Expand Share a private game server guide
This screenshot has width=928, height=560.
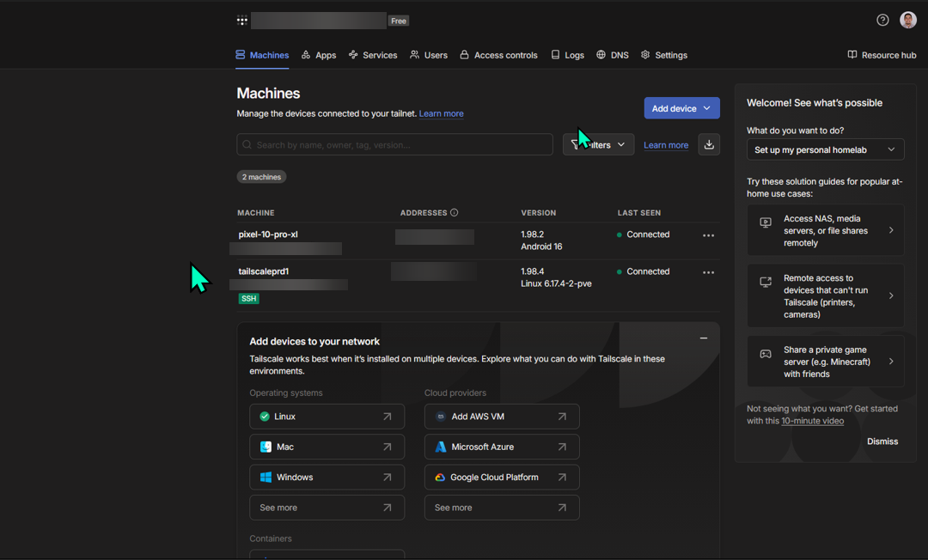click(826, 362)
